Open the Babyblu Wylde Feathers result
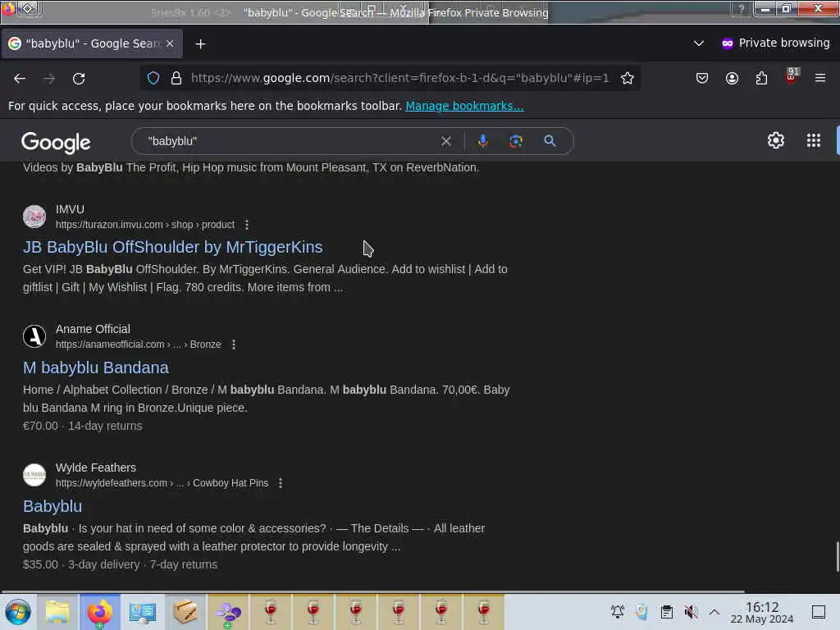Image resolution: width=840 pixels, height=630 pixels. click(x=52, y=506)
